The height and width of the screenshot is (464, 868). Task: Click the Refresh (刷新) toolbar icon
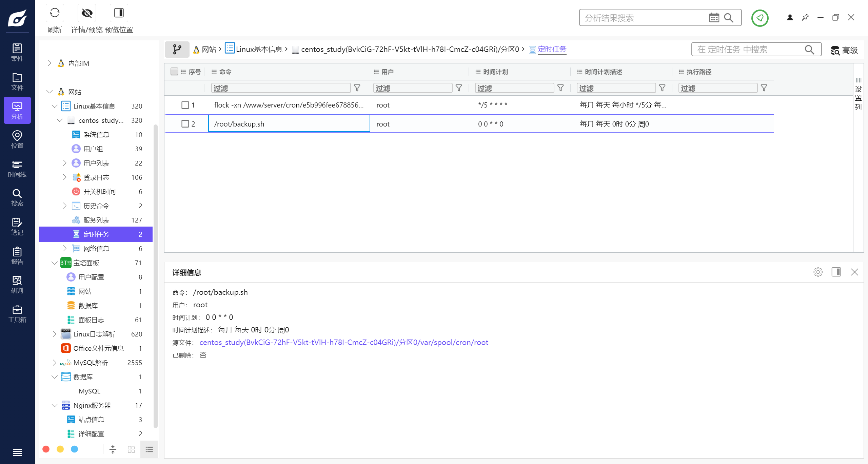click(x=55, y=13)
